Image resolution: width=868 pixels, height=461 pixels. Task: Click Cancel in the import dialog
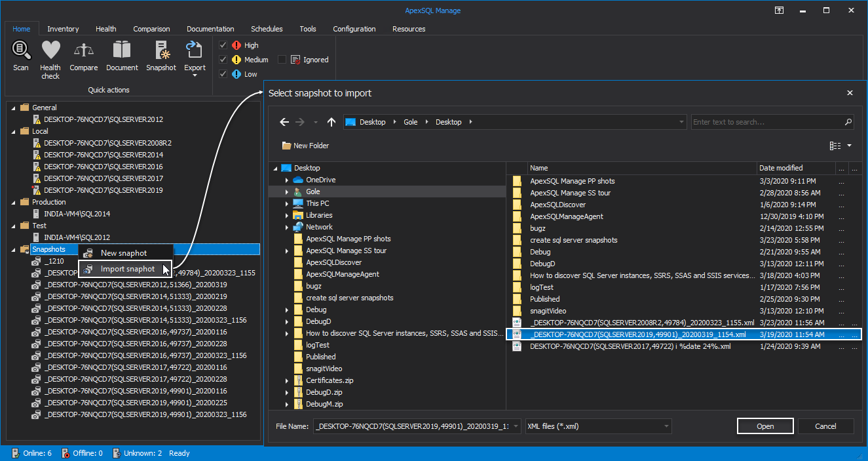tap(825, 426)
